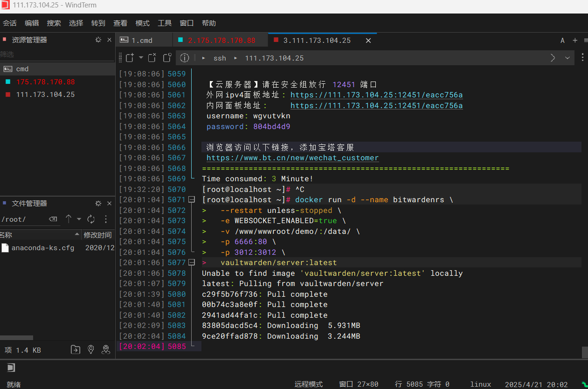This screenshot has width=588, height=389.
Task: Open the file manager kebab menu
Action: pyautogui.click(x=106, y=219)
